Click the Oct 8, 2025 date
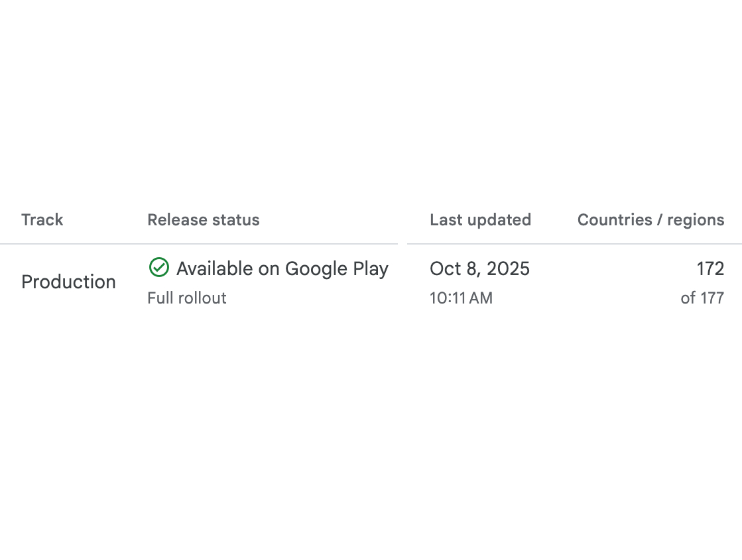Screen dimensions: 742x560 [479, 268]
